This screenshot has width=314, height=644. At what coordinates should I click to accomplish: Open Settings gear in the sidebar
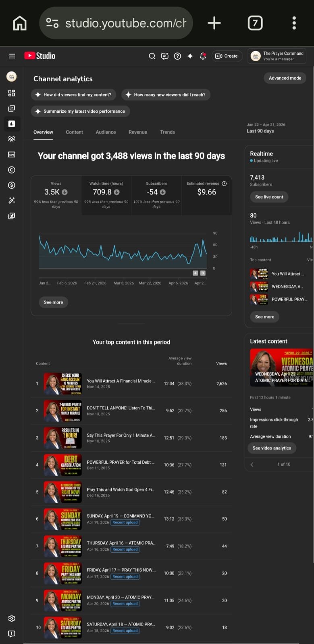(12, 618)
